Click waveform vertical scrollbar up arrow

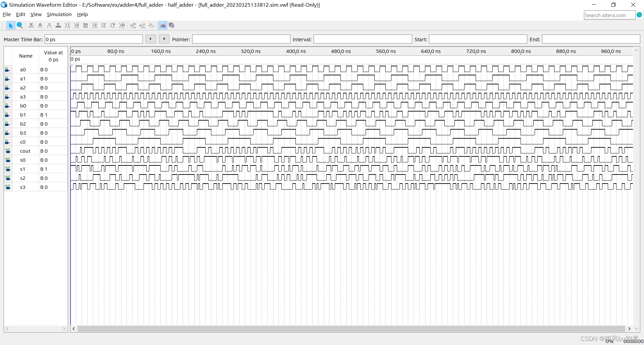[x=636, y=50]
